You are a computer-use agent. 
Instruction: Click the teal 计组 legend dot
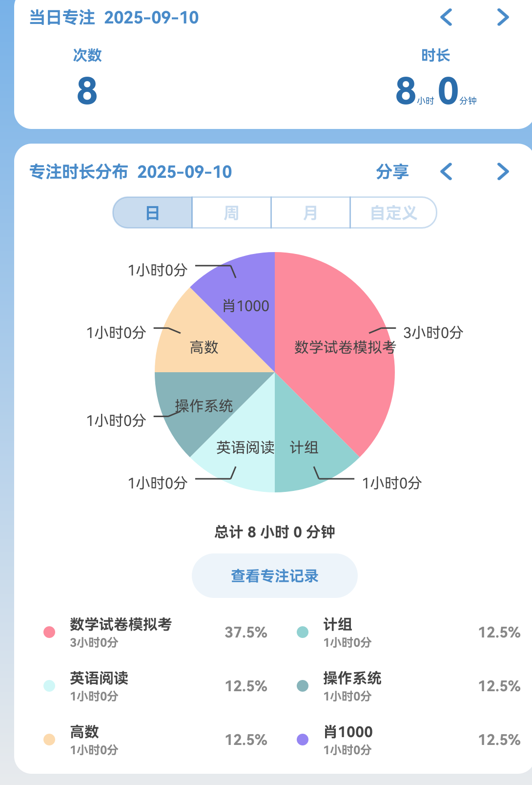(303, 632)
